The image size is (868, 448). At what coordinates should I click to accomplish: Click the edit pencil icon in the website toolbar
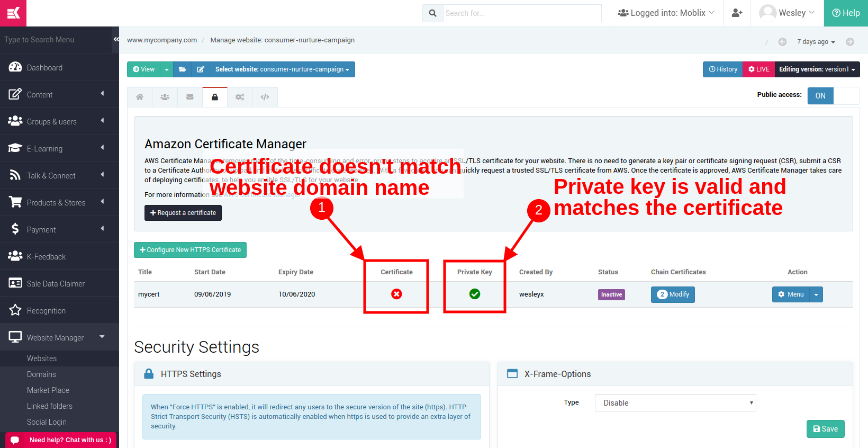tap(201, 69)
